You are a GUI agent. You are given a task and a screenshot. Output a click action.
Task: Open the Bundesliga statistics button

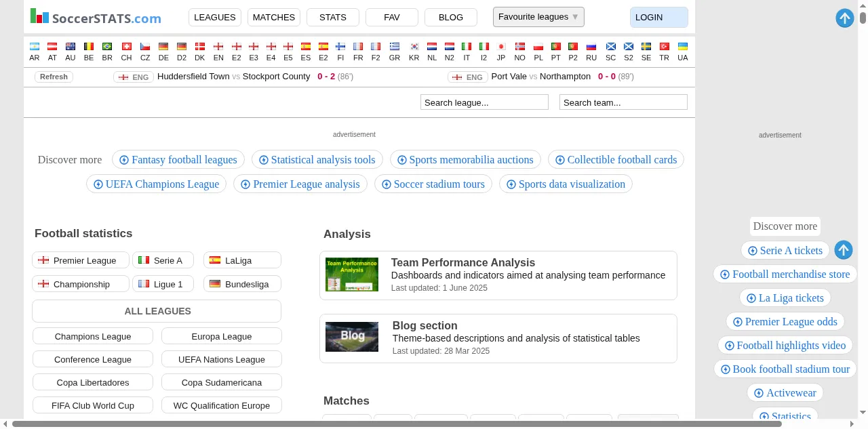(x=242, y=284)
